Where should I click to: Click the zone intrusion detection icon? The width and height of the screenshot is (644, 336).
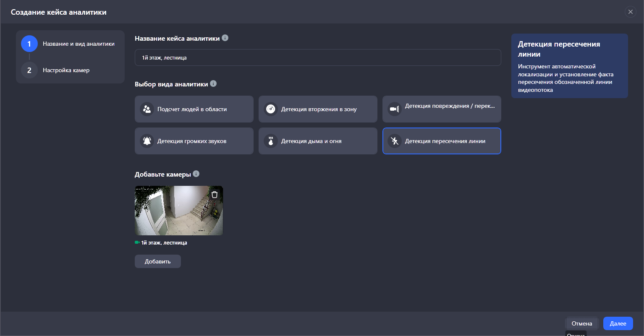click(x=271, y=109)
